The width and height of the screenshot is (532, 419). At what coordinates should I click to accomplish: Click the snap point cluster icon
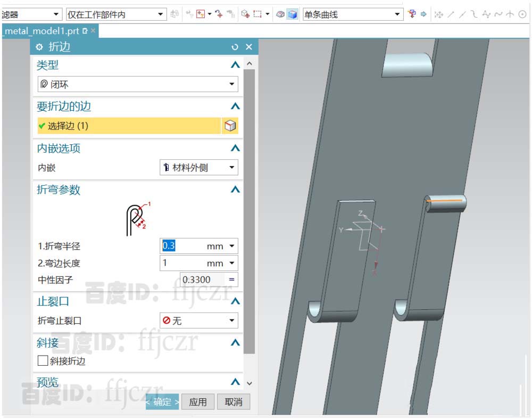439,14
